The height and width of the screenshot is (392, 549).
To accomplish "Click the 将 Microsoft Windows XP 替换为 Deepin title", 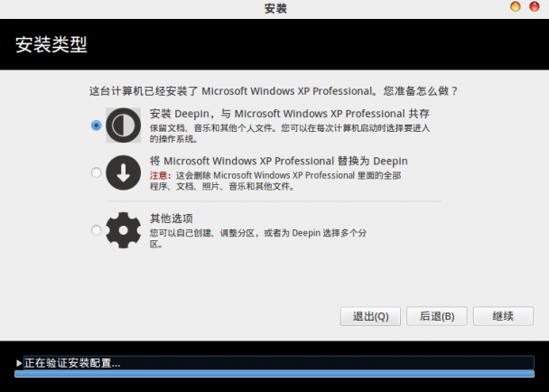I will pos(279,161).
